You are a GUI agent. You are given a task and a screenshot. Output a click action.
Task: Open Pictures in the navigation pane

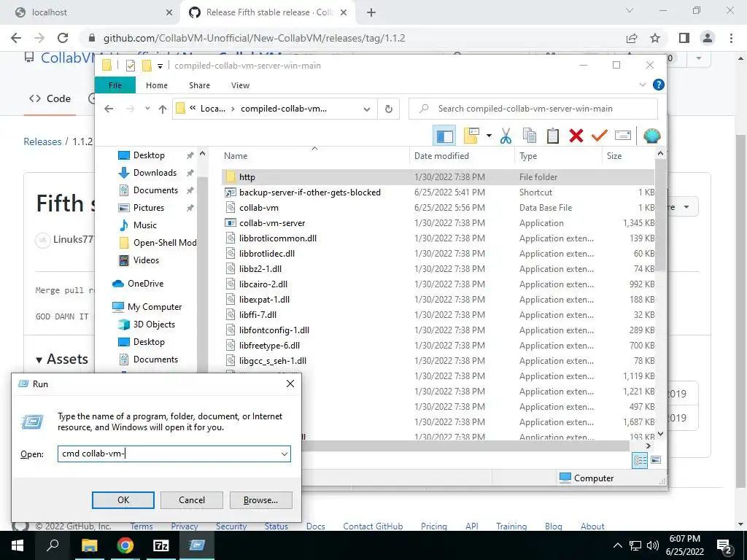pos(149,208)
